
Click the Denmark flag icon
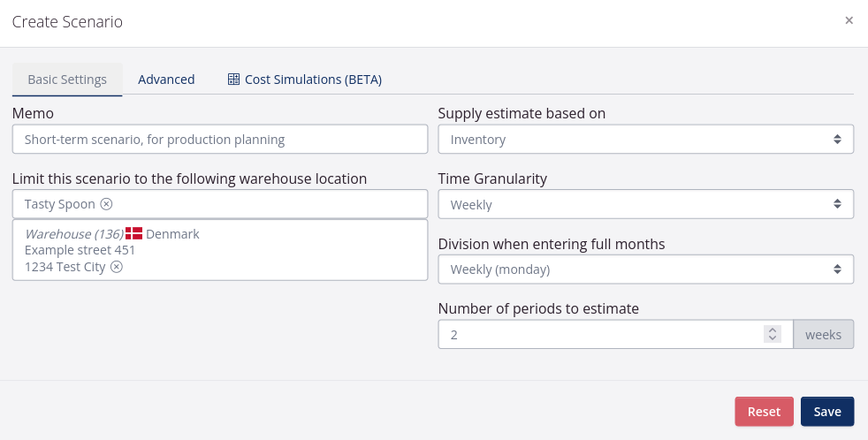pos(134,233)
